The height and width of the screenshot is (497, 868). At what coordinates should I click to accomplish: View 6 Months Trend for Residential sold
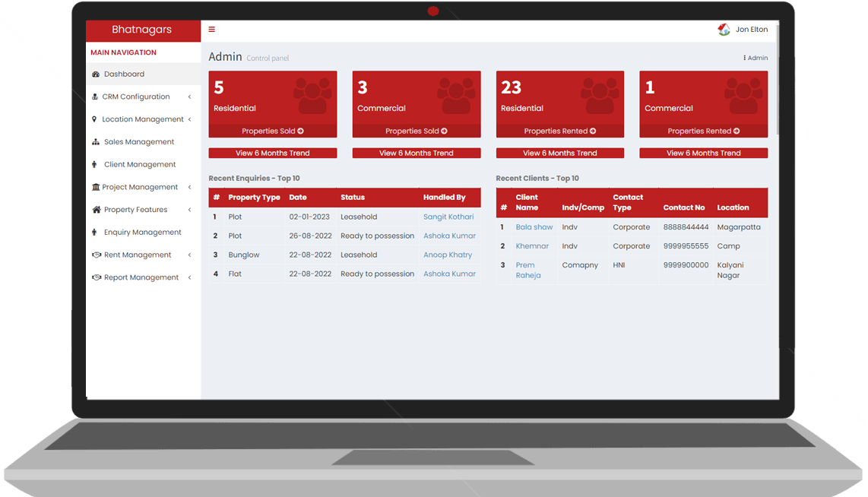click(272, 154)
